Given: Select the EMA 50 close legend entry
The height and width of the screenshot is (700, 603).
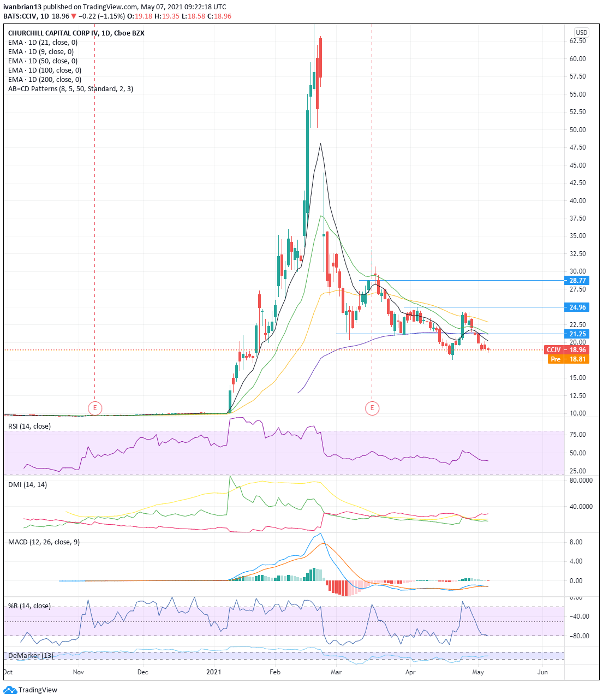Looking at the screenshot, I should pyautogui.click(x=43, y=61).
